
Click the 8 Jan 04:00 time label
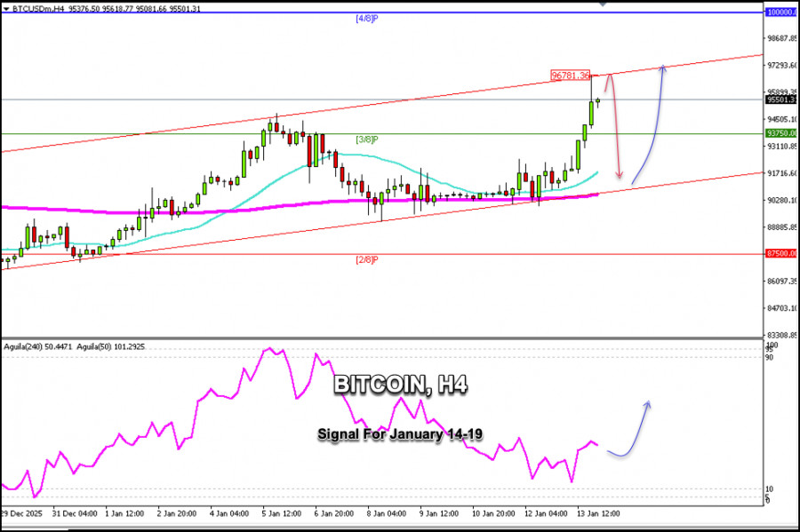pyautogui.click(x=387, y=513)
